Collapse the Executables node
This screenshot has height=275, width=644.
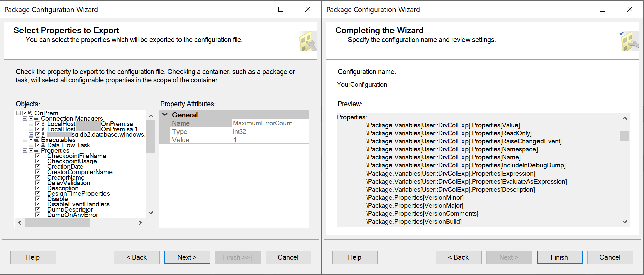tap(25, 140)
